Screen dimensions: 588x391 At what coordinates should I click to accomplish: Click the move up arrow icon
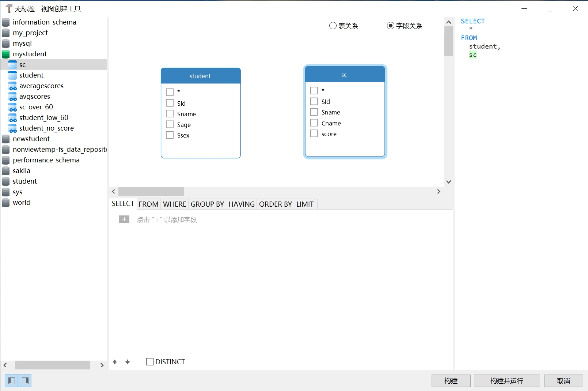pos(115,362)
